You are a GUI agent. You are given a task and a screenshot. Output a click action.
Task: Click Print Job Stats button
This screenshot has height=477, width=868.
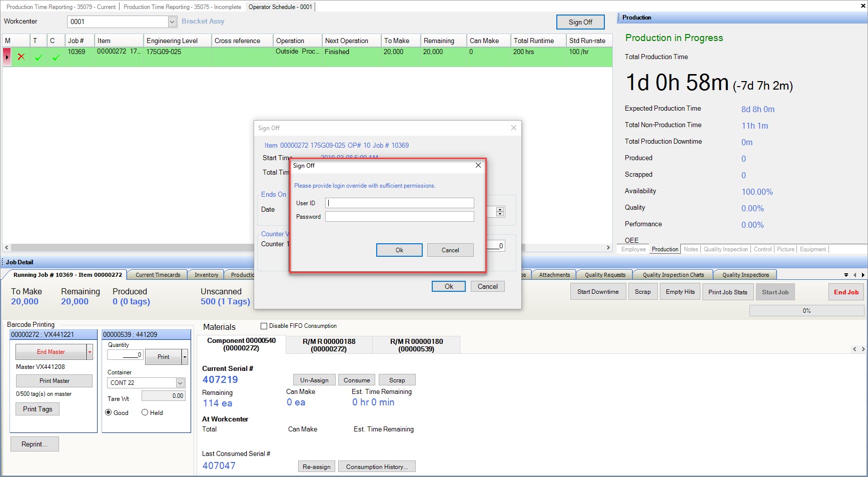click(x=727, y=292)
